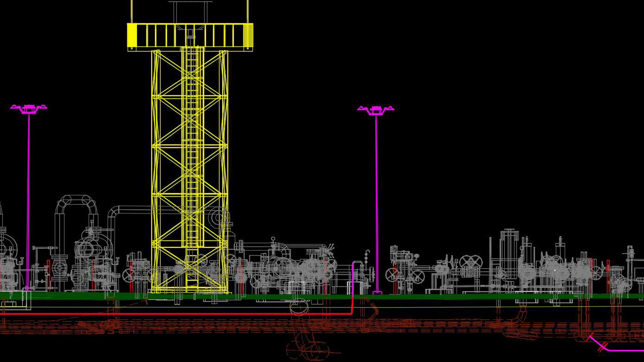Select the left magenta floodlight head
Viewport: 644px width, 362px height.
coord(29,109)
